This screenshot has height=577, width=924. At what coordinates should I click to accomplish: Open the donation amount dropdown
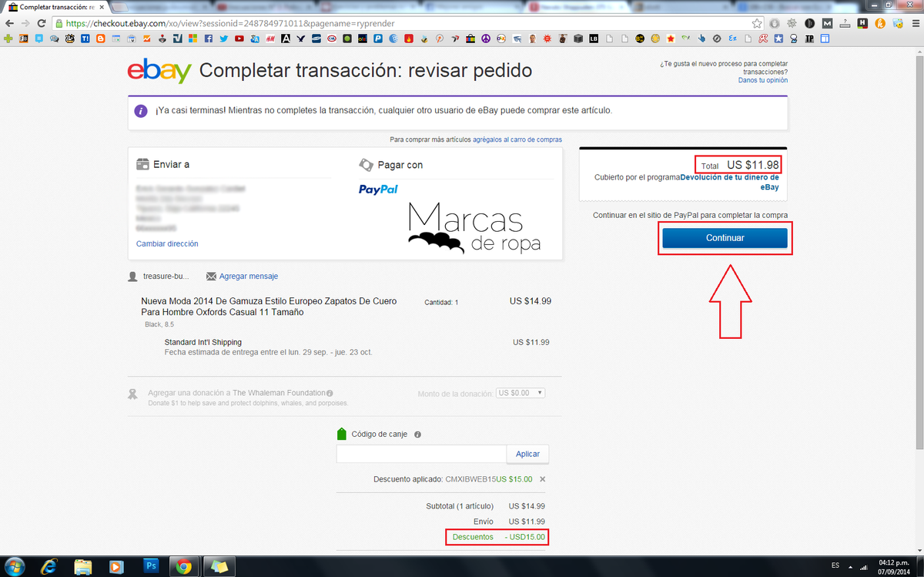pos(520,391)
